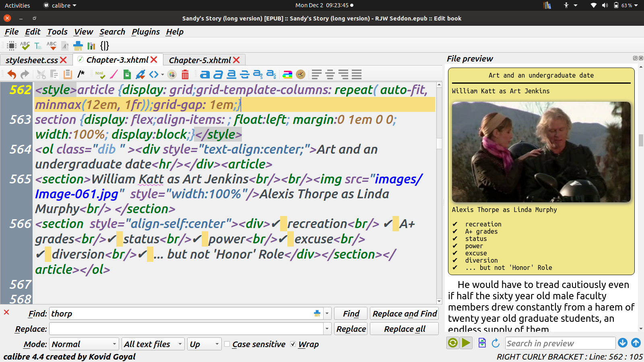Screen dimensions: 644x362
Task: Open the Mode dropdown set to Normal
Action: coord(84,344)
